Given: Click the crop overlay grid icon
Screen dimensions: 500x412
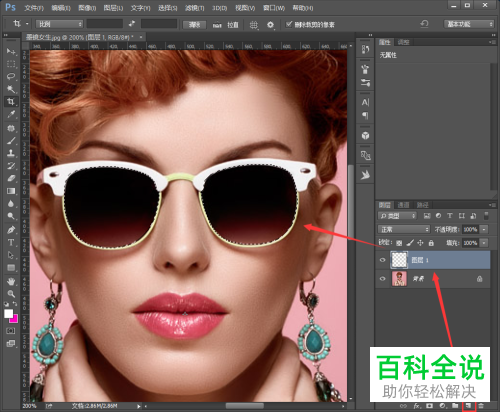Looking at the screenshot, I should pos(254,25).
